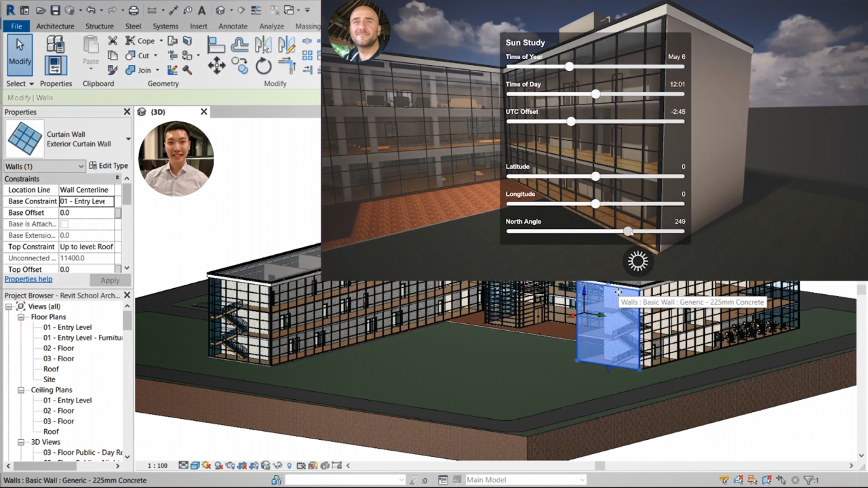The height and width of the screenshot is (488, 868).
Task: Click the Base Offset value field
Action: (86, 212)
